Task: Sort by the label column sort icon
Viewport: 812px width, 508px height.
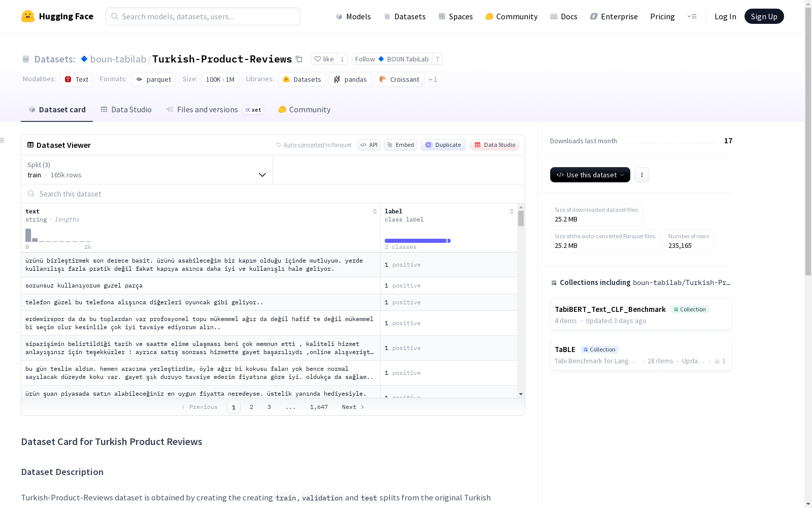Action: click(512, 211)
